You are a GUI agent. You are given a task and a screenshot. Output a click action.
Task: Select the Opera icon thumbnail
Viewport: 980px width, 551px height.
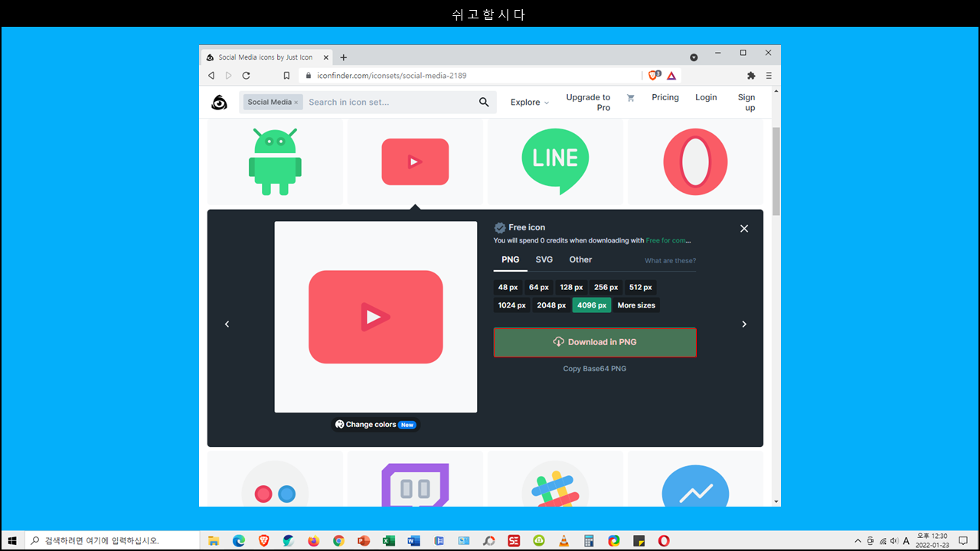point(695,161)
